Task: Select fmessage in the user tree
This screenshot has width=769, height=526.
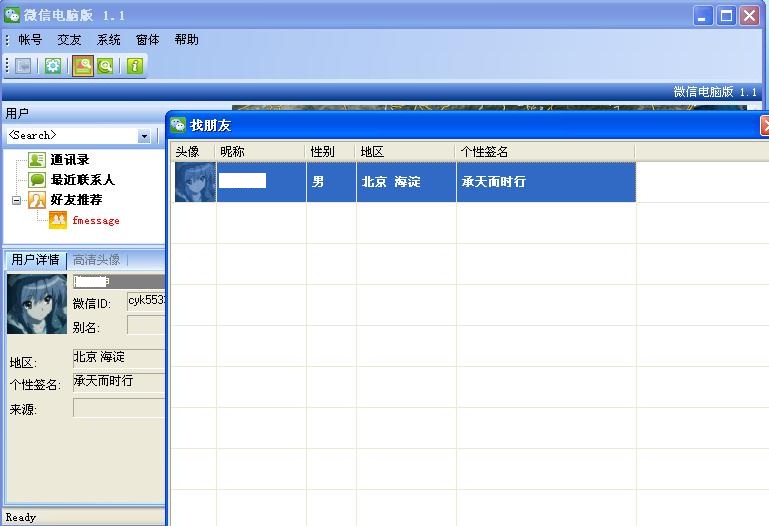Action: 96,221
